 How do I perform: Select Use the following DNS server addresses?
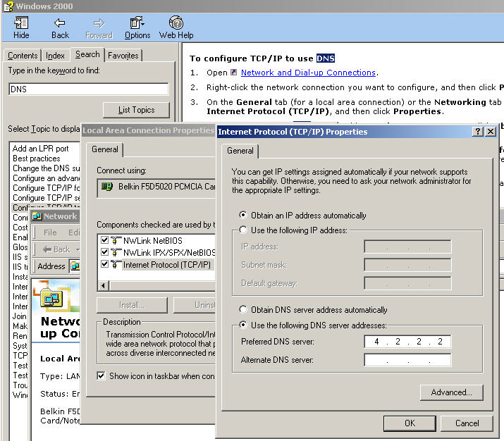coord(243,325)
